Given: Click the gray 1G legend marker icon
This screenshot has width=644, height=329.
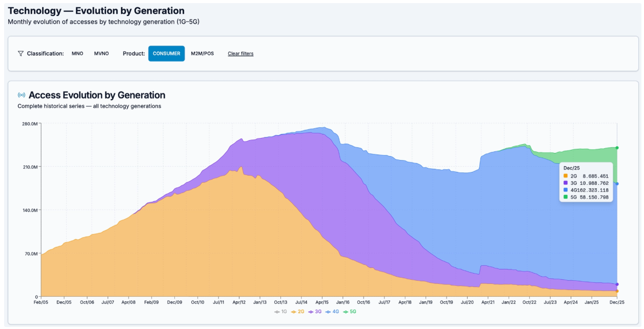Looking at the screenshot, I should coord(277,312).
